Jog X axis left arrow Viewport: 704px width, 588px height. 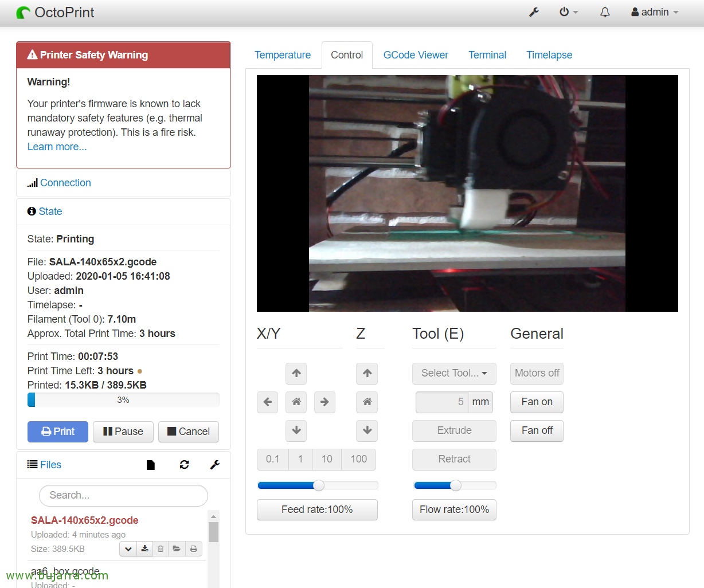click(268, 402)
